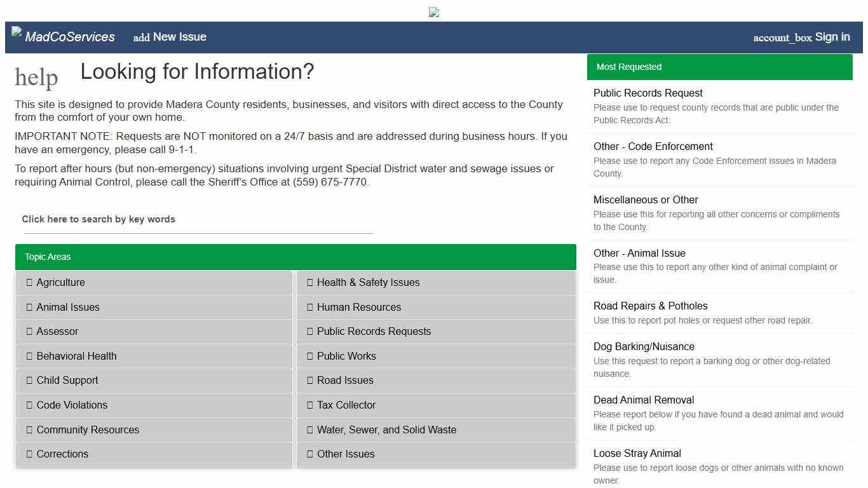Select the Dead Animal Removal request
868x488 pixels.
pyautogui.click(x=643, y=400)
